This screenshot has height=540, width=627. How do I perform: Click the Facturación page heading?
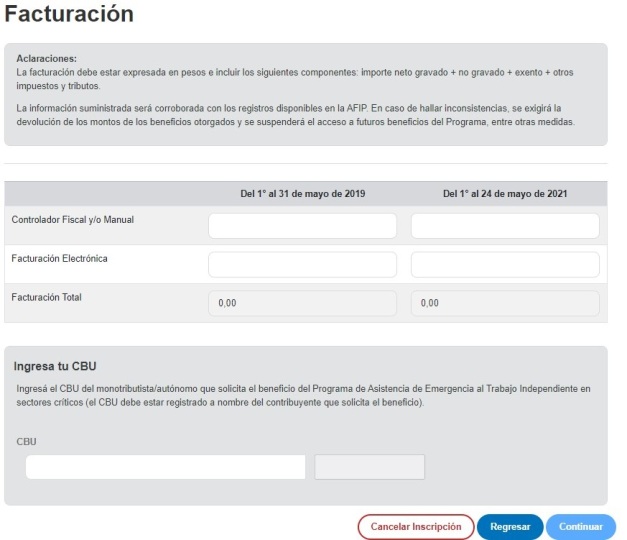[69, 14]
